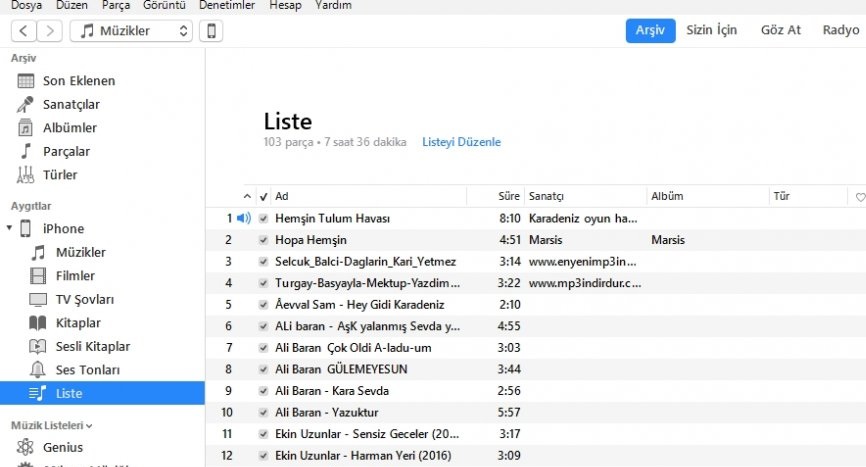Switch to the Arşiv tab
The image size is (866, 467).
pos(650,30)
